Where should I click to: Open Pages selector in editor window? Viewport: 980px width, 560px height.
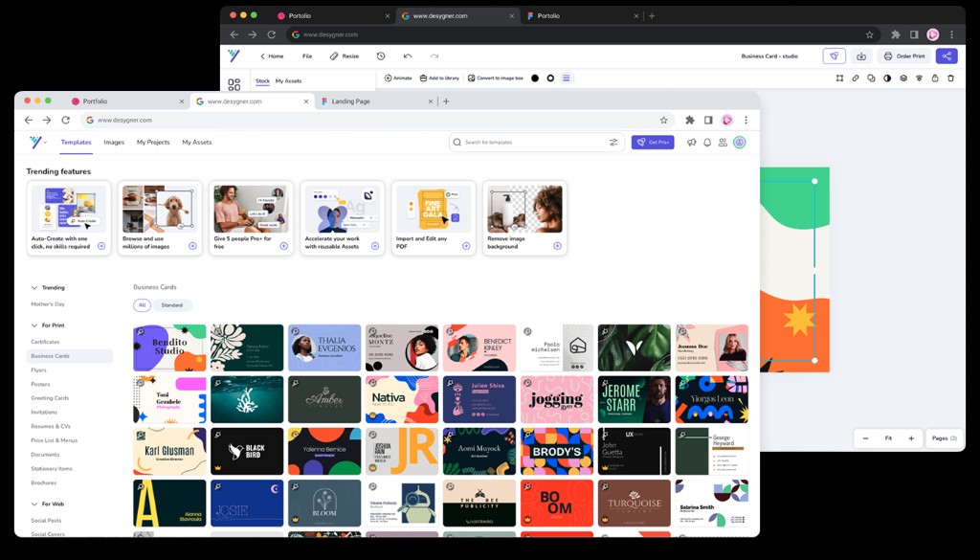click(944, 438)
